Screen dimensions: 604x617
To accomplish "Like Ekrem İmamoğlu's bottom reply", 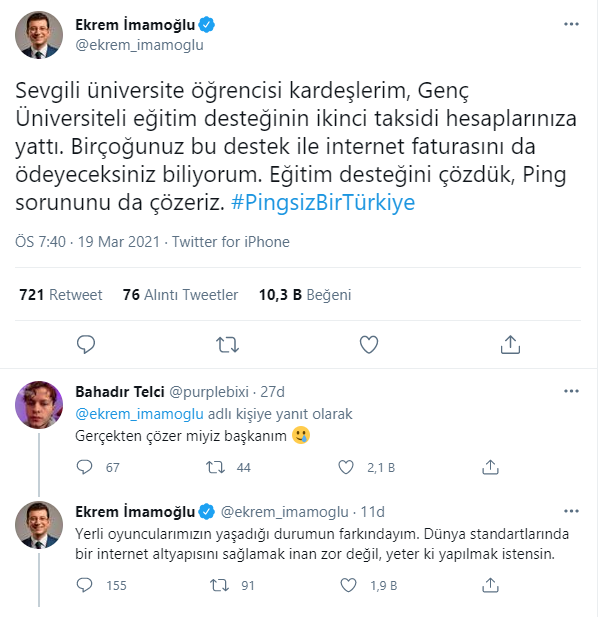I will (347, 585).
